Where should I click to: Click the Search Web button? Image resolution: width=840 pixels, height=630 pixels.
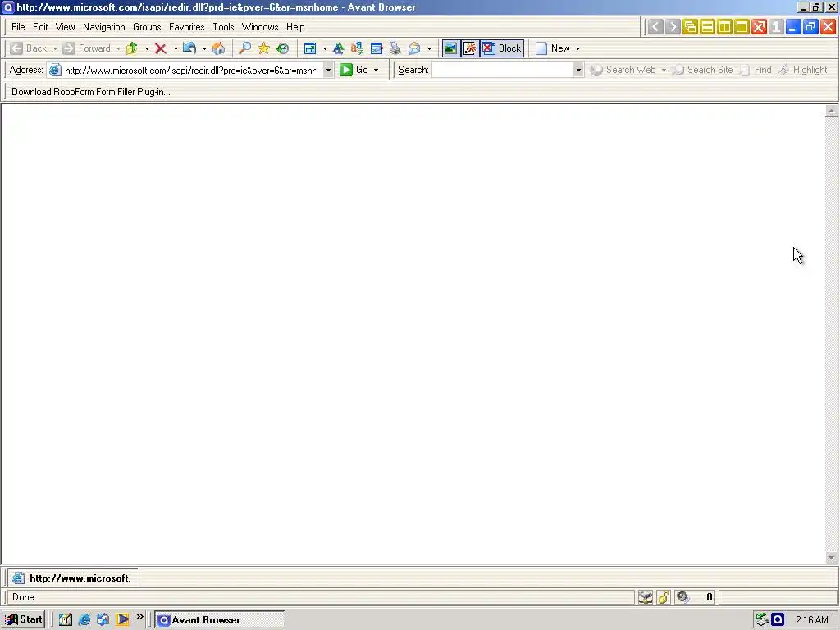pos(623,70)
